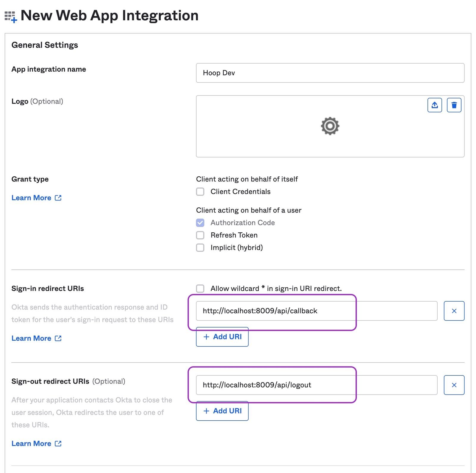
Task: Remove the sign-in callback URI
Action: point(454,311)
